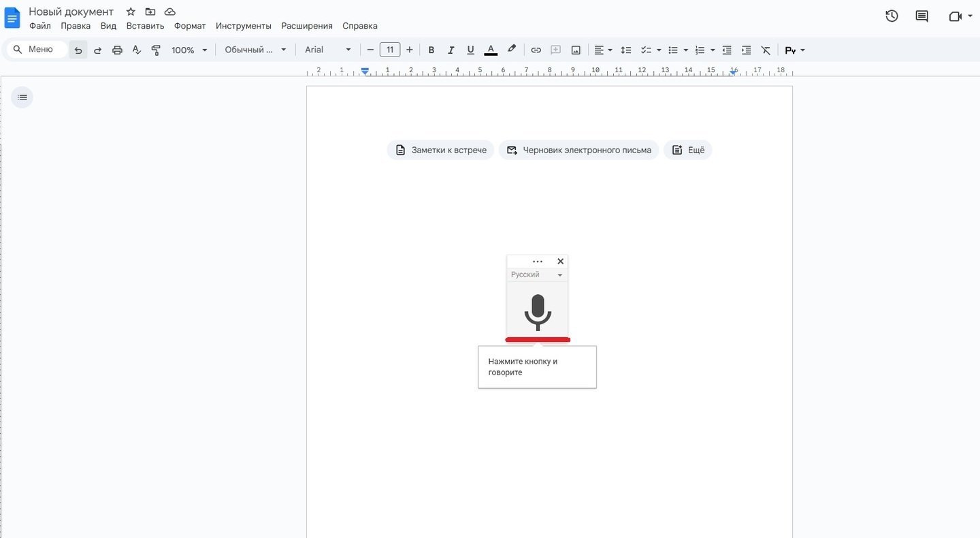Image resolution: width=980 pixels, height=538 pixels.
Task: Click the right indent marker on ruler
Action: [734, 71]
